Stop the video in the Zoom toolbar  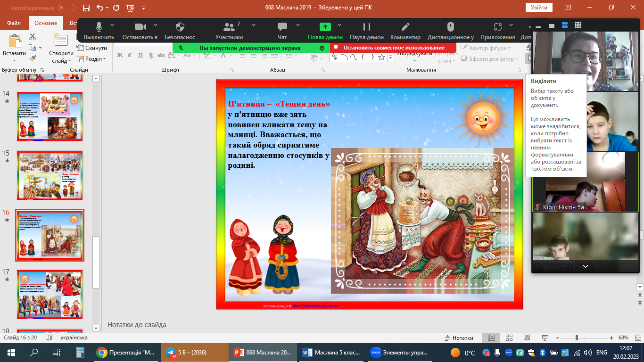point(140,31)
